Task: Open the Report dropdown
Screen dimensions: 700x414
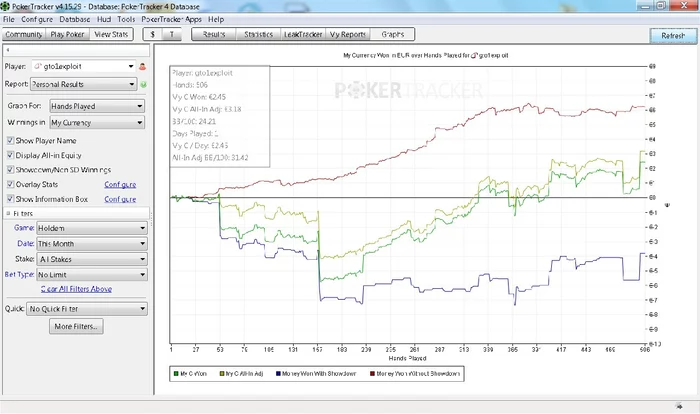Action: (83, 84)
